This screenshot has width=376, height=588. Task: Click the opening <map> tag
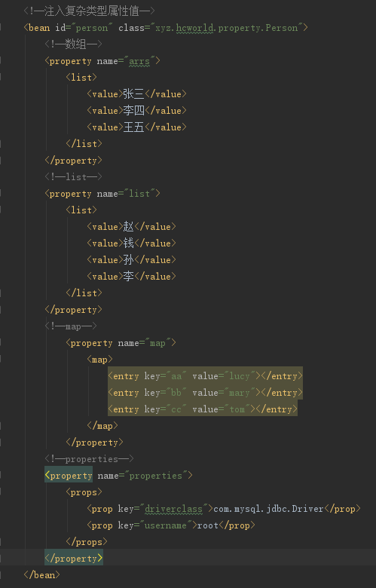[x=99, y=360]
